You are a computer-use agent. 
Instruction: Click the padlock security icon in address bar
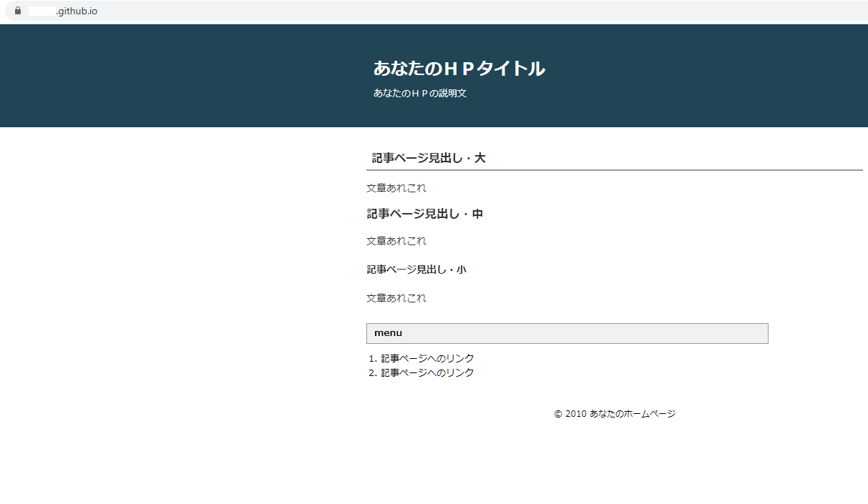coord(18,11)
